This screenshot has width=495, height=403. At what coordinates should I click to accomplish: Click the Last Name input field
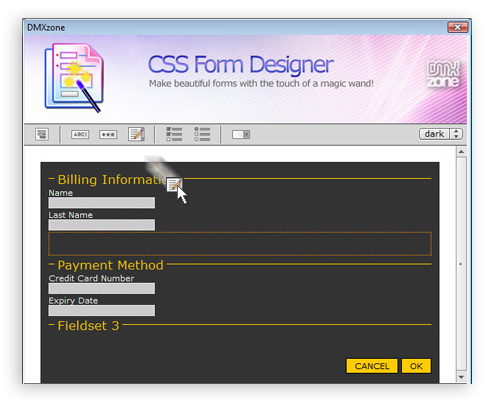[102, 225]
